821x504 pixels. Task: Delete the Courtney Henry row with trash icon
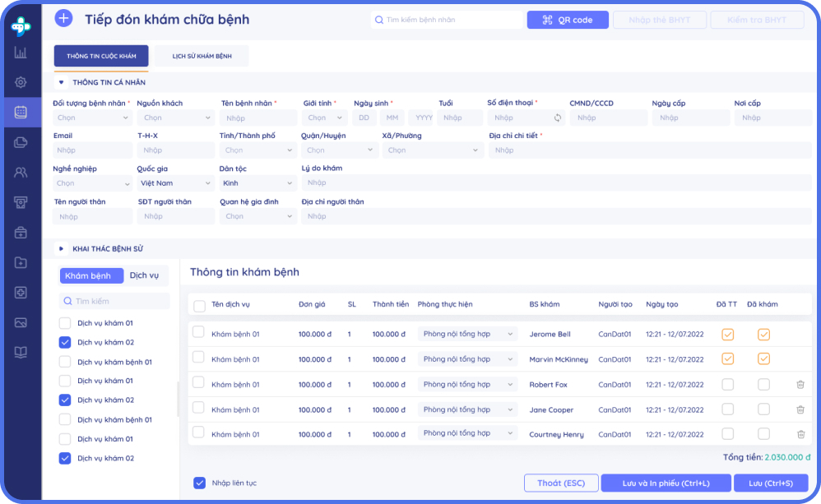pos(800,434)
